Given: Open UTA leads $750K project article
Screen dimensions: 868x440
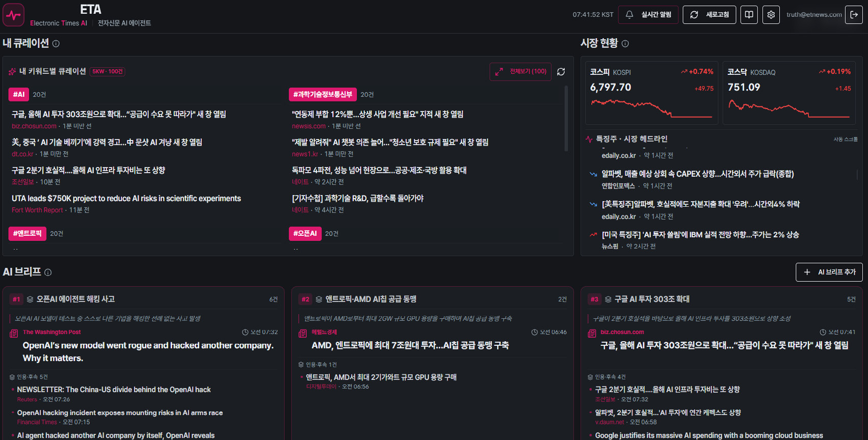Looking at the screenshot, I should coord(126,199).
